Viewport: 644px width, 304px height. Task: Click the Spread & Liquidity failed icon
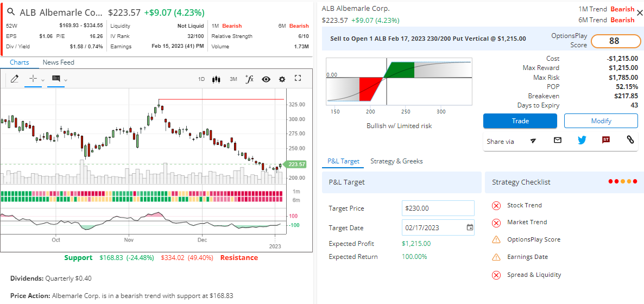[x=496, y=275]
